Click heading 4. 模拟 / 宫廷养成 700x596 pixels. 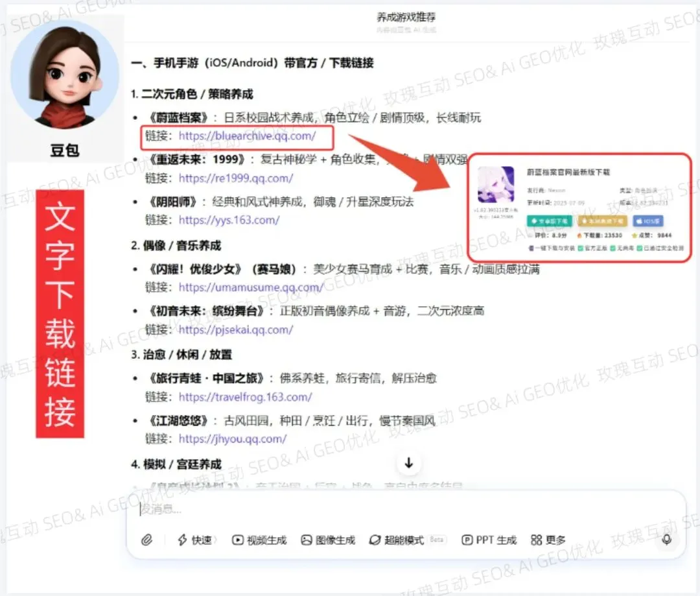tap(176, 464)
